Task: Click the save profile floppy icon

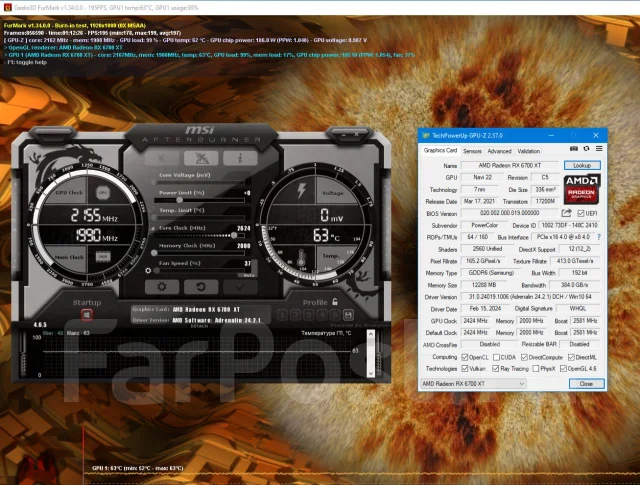Action: click(x=348, y=315)
